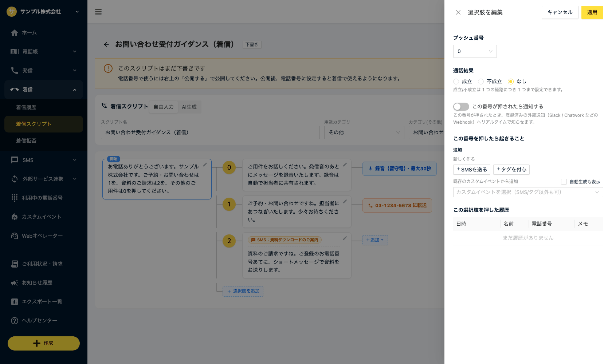Click the yellow ＋作成 button
612x364 pixels.
pos(44,343)
